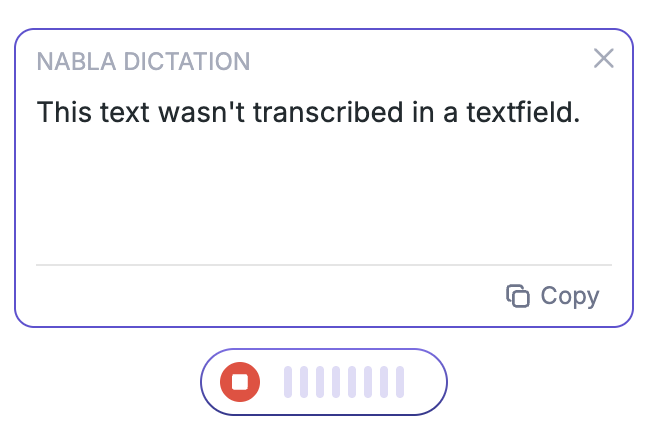Click the word 'textfield.' at the sentence end
The image size is (652, 440).
pyautogui.click(x=523, y=112)
